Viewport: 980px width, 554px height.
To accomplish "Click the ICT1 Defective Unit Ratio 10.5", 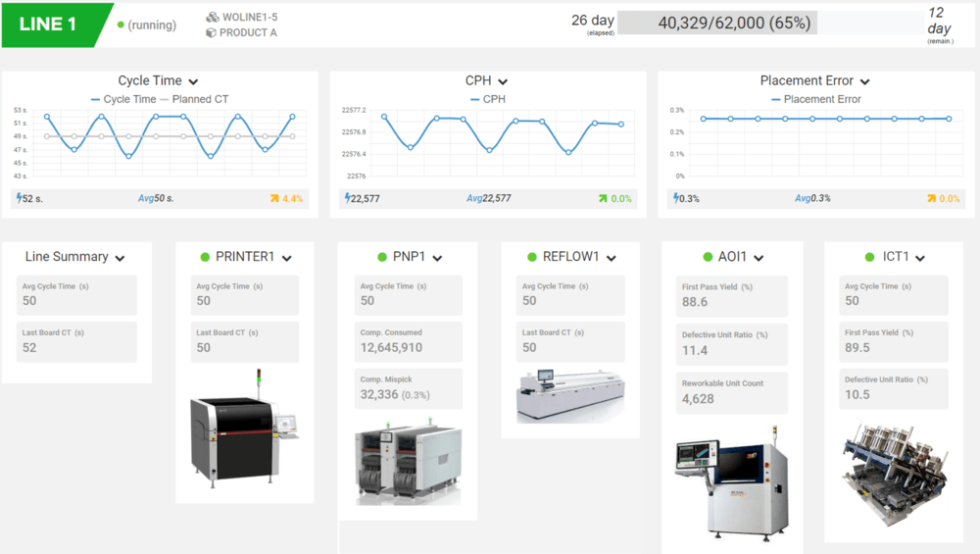I will (857, 394).
